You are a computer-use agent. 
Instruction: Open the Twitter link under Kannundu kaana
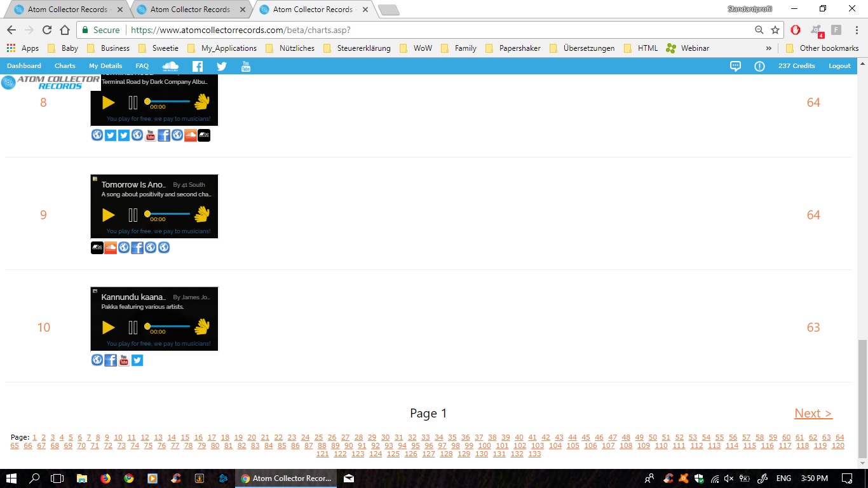click(x=137, y=360)
